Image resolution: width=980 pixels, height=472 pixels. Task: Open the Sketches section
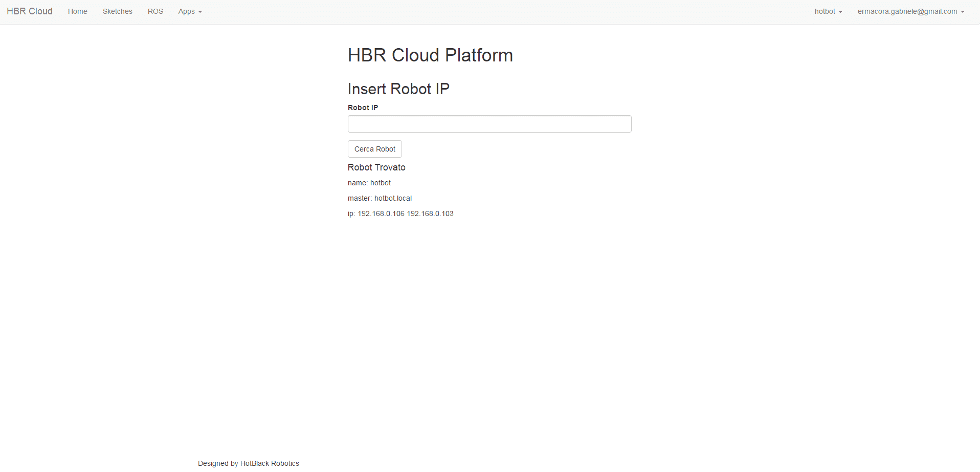117,11
